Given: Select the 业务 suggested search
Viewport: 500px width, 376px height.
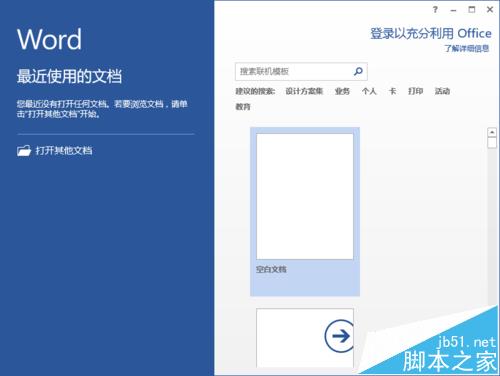Looking at the screenshot, I should [x=342, y=91].
